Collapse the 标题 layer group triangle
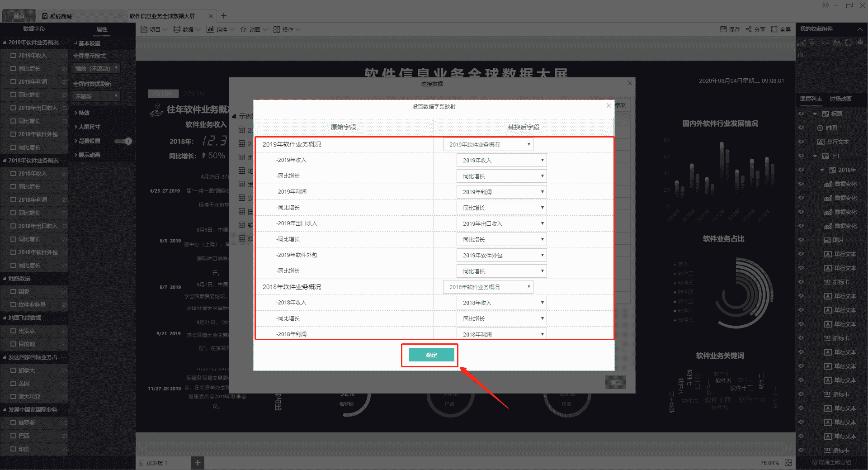The image size is (868, 470). (x=815, y=114)
